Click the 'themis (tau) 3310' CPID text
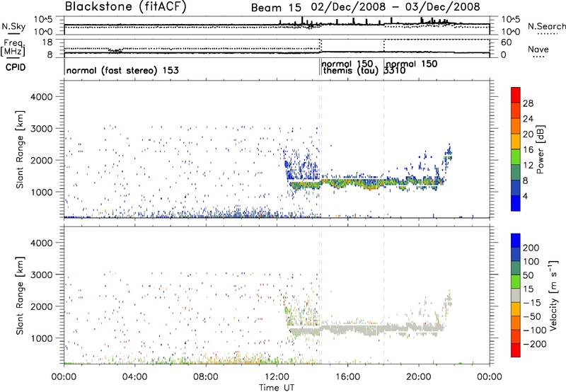 point(364,70)
